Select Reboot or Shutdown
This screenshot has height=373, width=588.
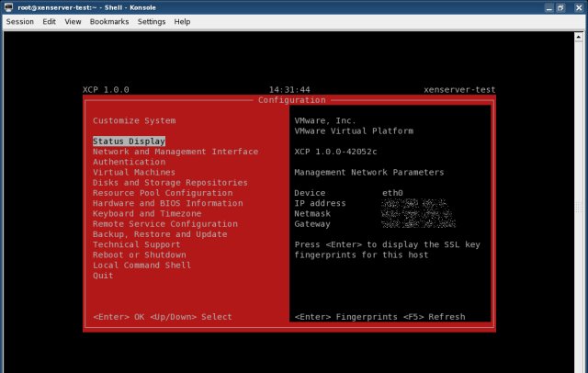(139, 254)
